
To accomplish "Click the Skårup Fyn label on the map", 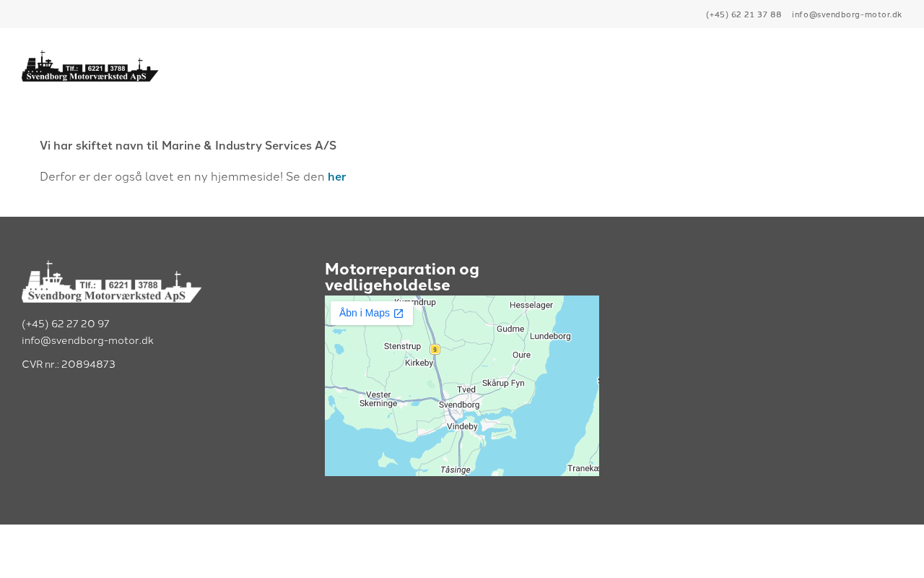I will (503, 383).
